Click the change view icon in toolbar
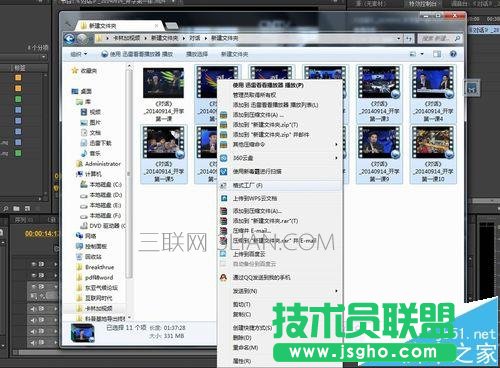500x368 pixels. (413, 54)
